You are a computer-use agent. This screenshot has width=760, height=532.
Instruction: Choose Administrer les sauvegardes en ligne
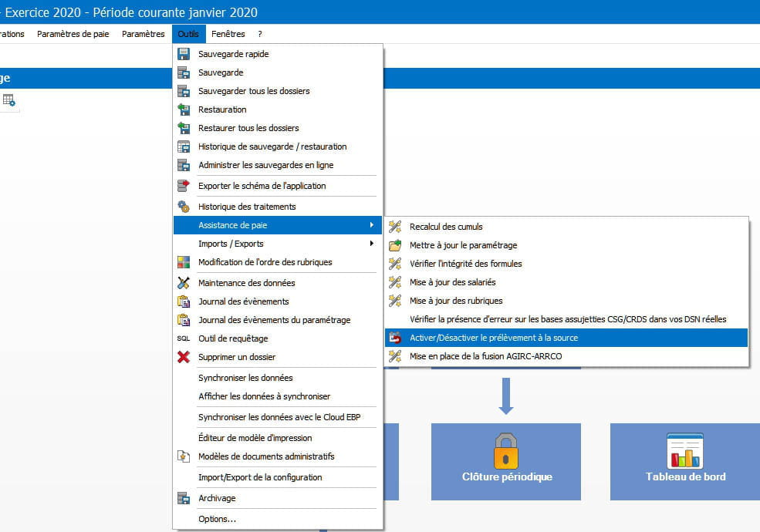(x=278, y=165)
